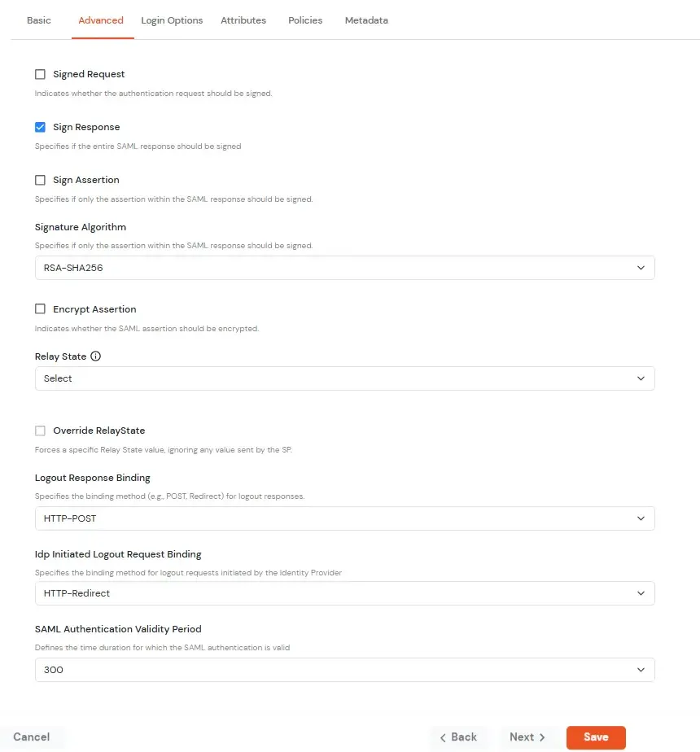This screenshot has height=752, width=700.
Task: Expand the Logout Response Binding dropdown
Action: (344, 518)
